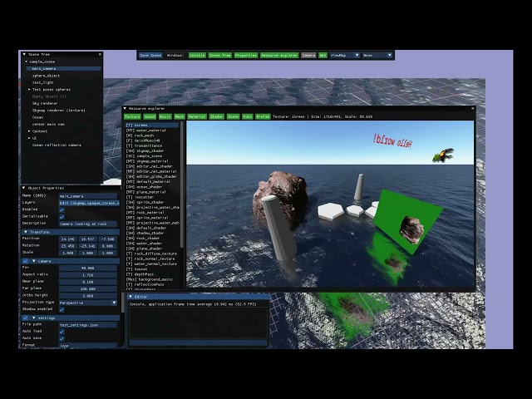Screen dimensions: 532x399
Task: Select [M] rock_mesh in resource list
Action: point(140,135)
